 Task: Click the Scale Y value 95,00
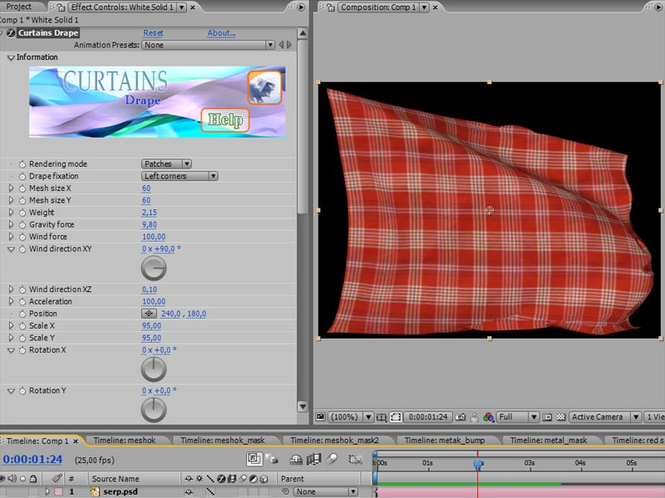pos(151,338)
